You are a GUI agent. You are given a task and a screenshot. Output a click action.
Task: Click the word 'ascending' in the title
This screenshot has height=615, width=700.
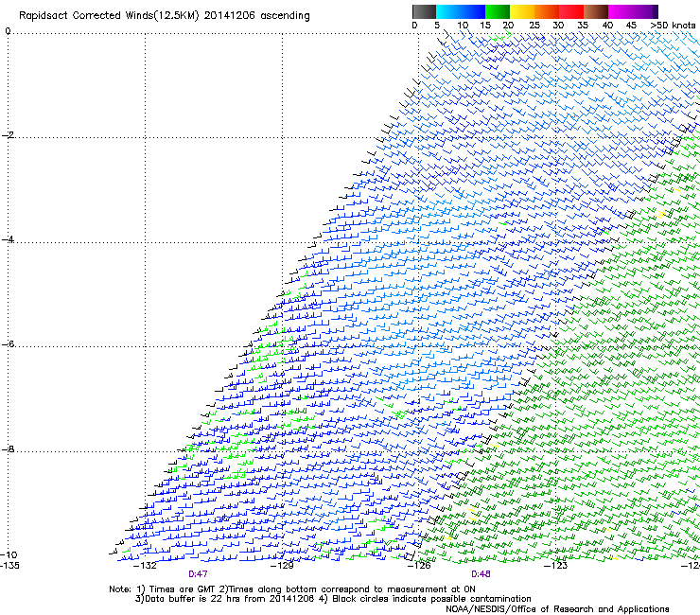click(x=285, y=16)
